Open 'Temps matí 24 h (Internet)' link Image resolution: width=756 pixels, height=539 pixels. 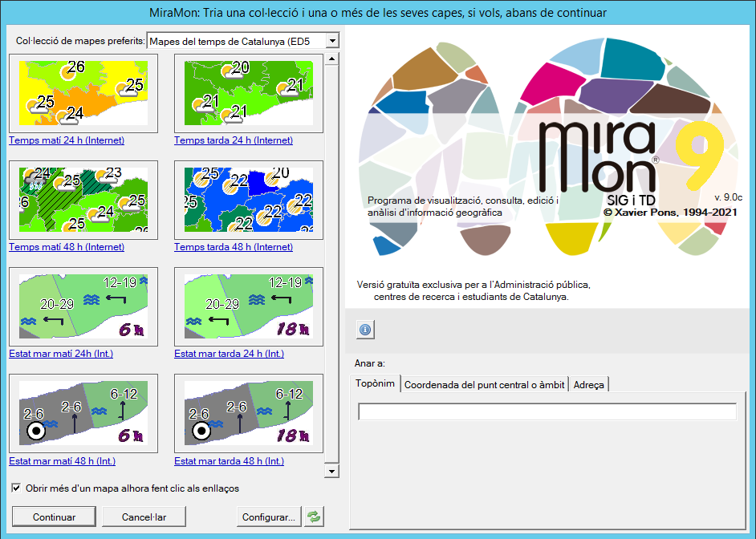(x=67, y=140)
